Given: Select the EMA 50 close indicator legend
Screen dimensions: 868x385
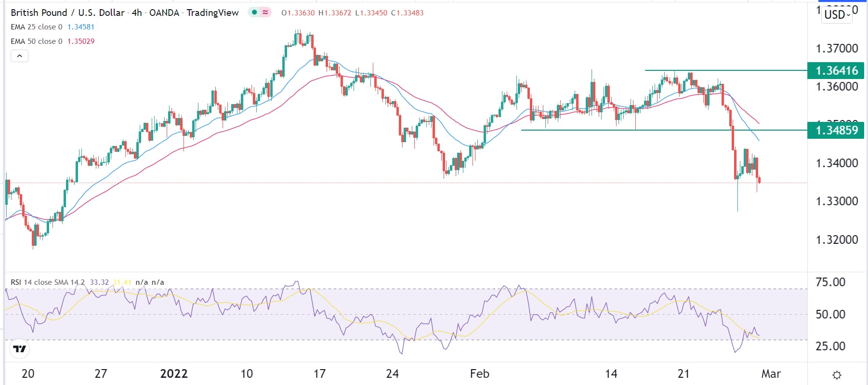Looking at the screenshot, I should coord(37,41).
